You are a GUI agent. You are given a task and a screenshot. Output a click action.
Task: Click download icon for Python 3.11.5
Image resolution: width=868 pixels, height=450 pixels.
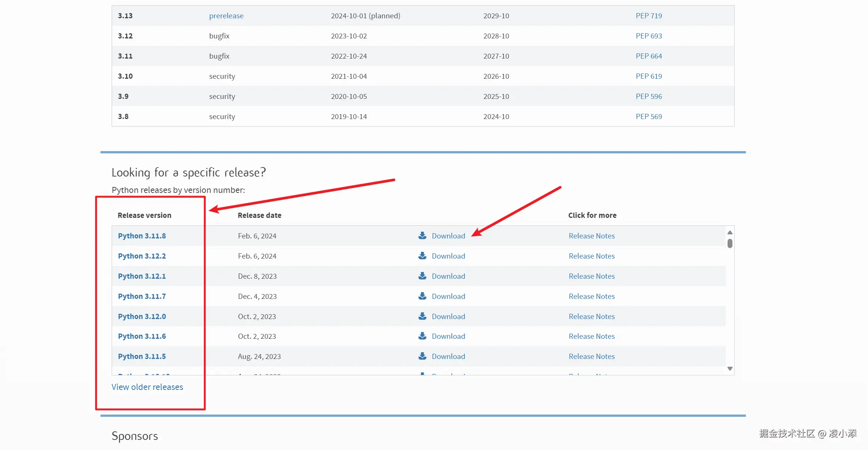pyautogui.click(x=422, y=356)
